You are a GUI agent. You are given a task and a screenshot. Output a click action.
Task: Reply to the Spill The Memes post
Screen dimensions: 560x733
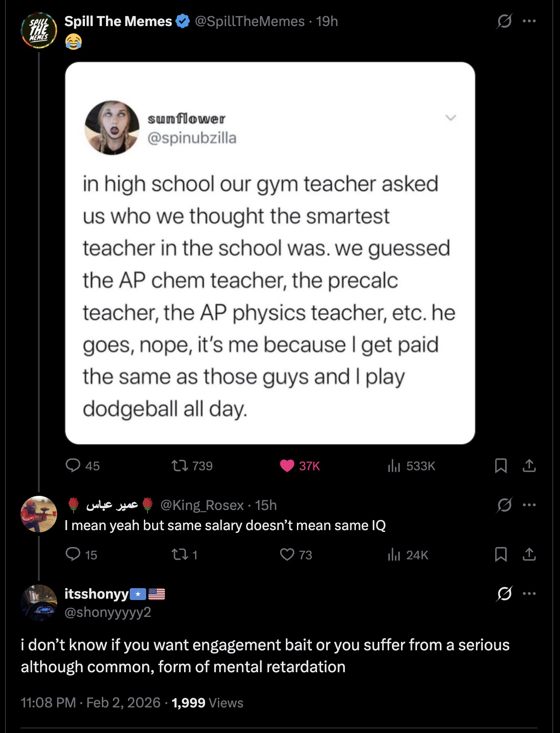coord(73,465)
